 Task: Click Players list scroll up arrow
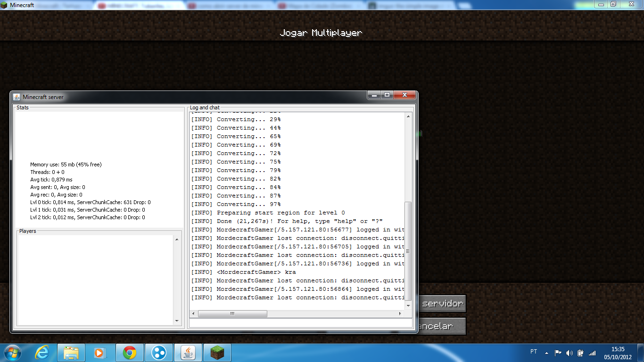click(177, 239)
